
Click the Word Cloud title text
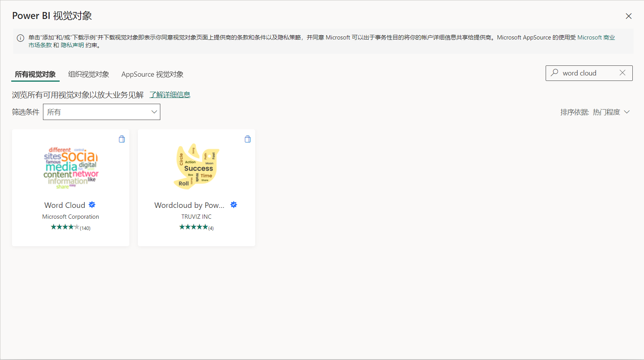point(65,205)
